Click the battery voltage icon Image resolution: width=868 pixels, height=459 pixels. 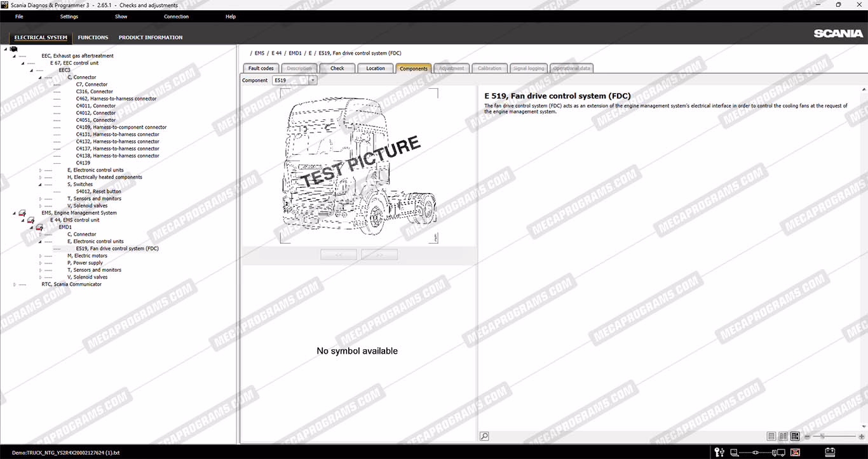[x=829, y=453]
